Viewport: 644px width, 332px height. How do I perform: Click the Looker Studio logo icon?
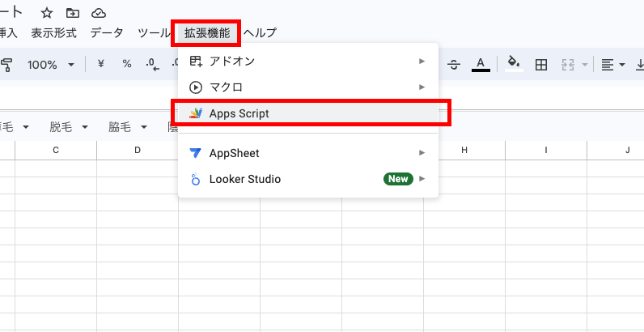[x=196, y=179]
